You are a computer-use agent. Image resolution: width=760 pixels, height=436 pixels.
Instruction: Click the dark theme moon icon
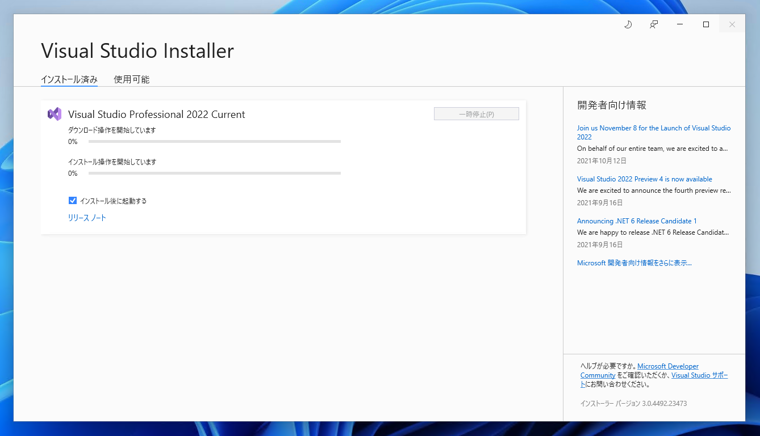point(628,24)
